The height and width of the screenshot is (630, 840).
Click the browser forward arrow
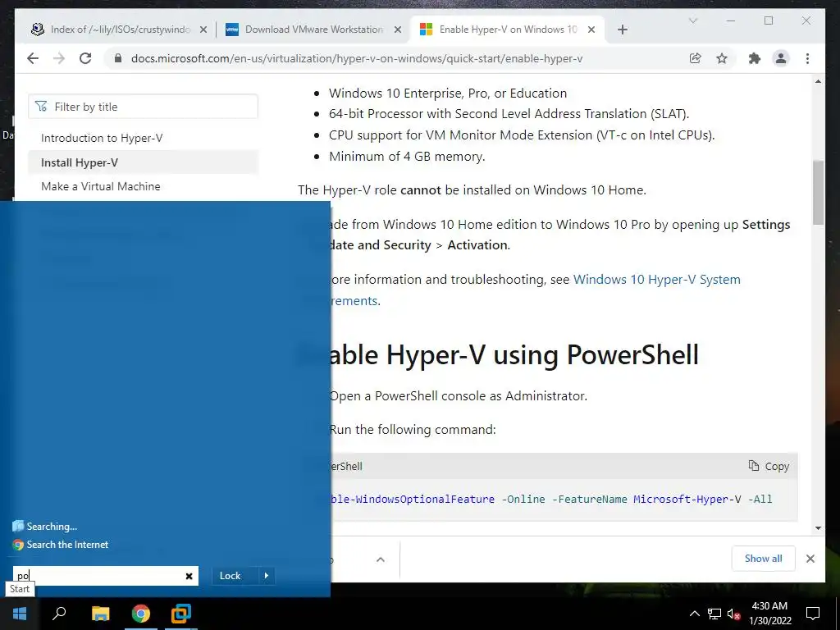tap(59, 58)
